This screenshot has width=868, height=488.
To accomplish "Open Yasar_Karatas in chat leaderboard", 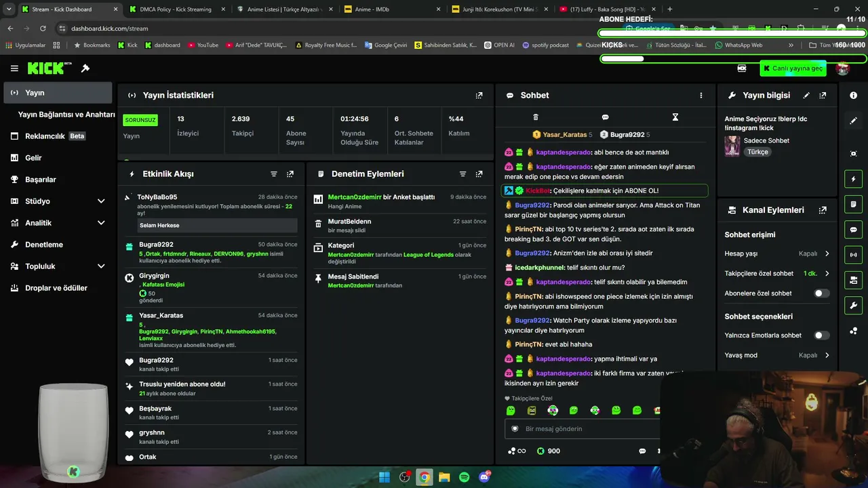I will (x=563, y=135).
